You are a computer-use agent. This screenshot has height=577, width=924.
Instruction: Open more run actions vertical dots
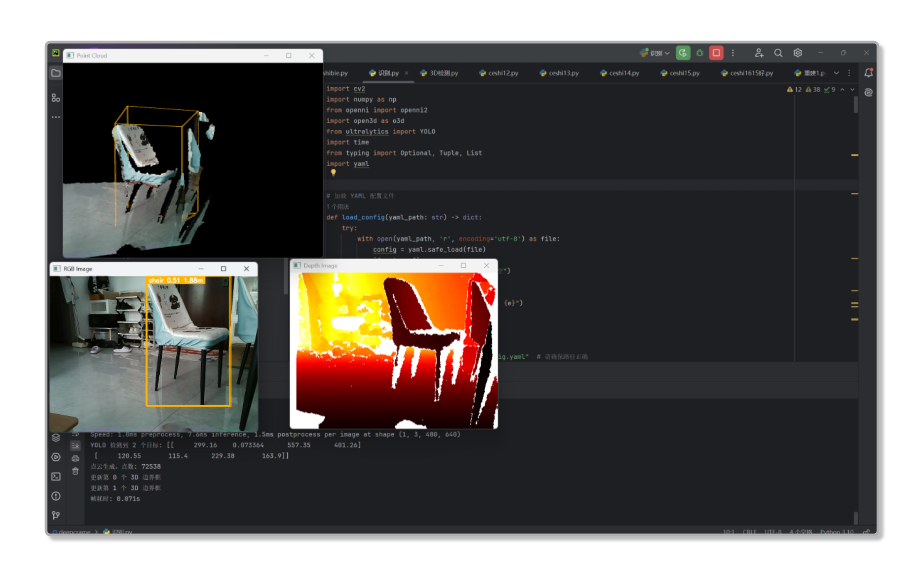pos(733,53)
